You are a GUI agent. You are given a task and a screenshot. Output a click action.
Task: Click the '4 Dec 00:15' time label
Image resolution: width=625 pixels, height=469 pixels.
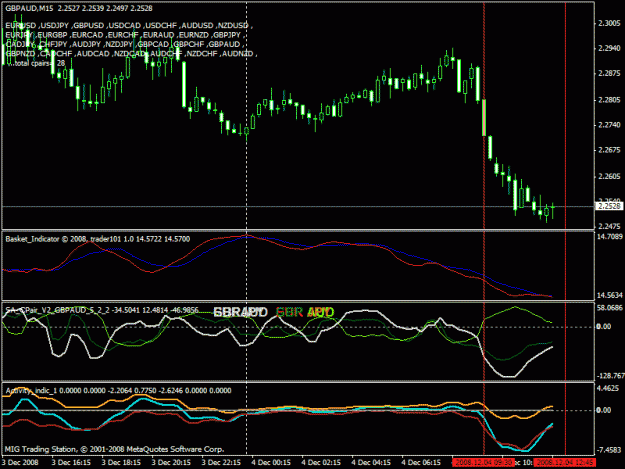[271, 463]
